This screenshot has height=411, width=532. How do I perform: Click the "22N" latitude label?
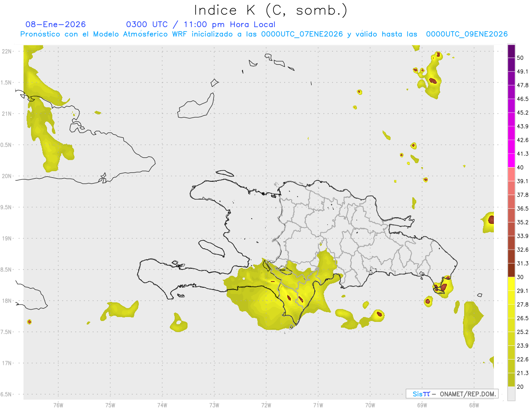[6, 51]
